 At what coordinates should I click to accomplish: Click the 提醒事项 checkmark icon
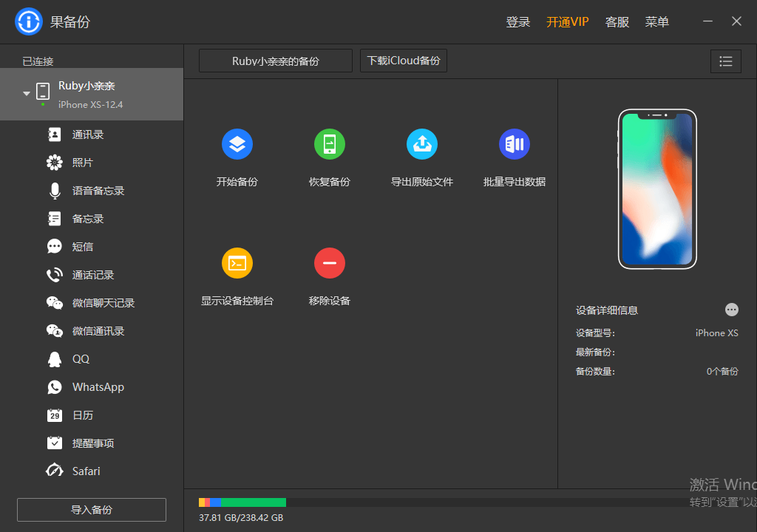pyautogui.click(x=55, y=443)
